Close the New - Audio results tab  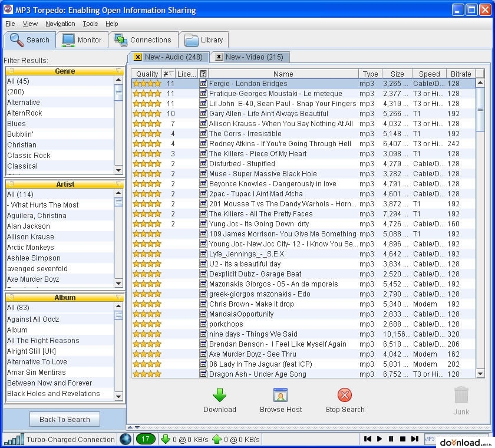pos(138,57)
